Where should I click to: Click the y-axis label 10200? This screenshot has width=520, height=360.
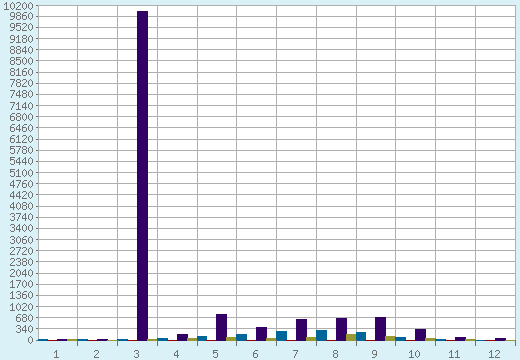pos(18,6)
